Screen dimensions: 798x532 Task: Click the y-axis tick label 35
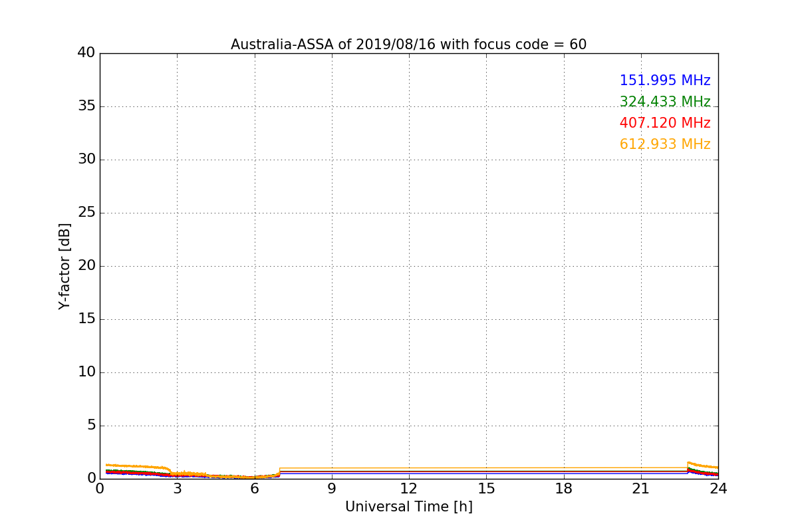tap(86, 106)
